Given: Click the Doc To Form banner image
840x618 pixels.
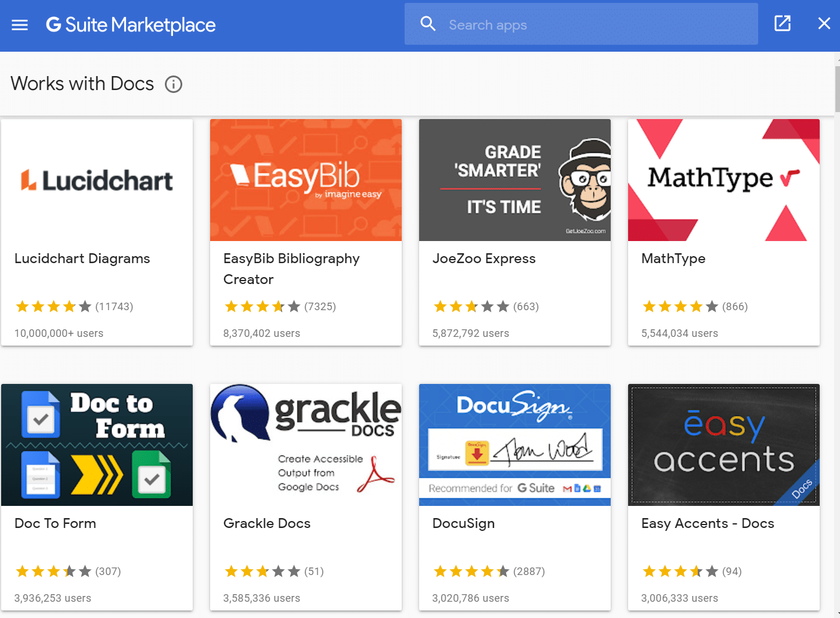Looking at the screenshot, I should click(x=97, y=445).
